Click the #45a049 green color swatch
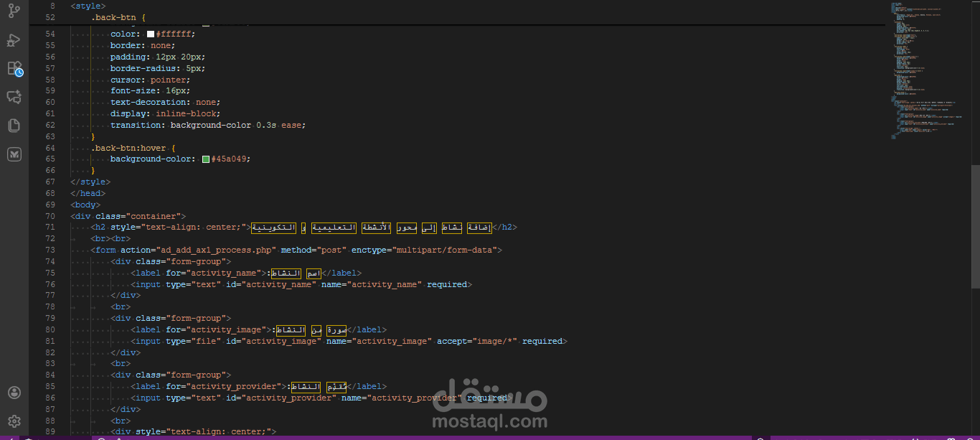 point(206,159)
